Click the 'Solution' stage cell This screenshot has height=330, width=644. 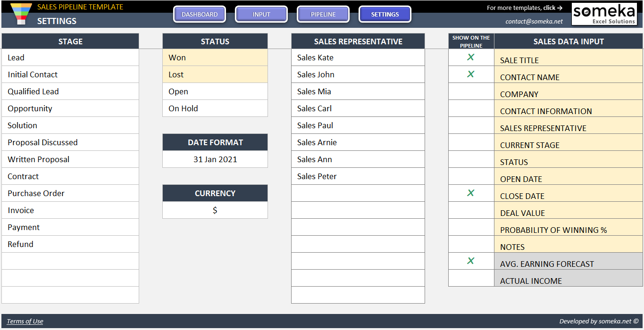70,125
